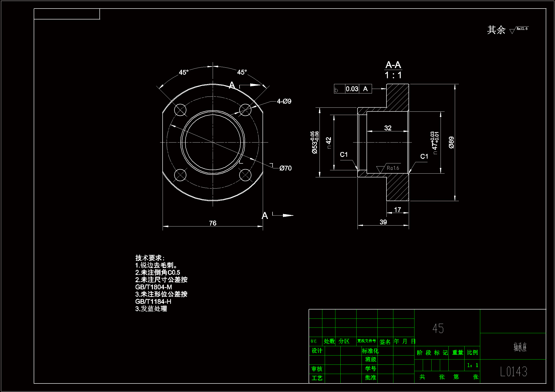Select the top-right Ø9 bolt hole circle
The image size is (555, 392).
[245, 110]
